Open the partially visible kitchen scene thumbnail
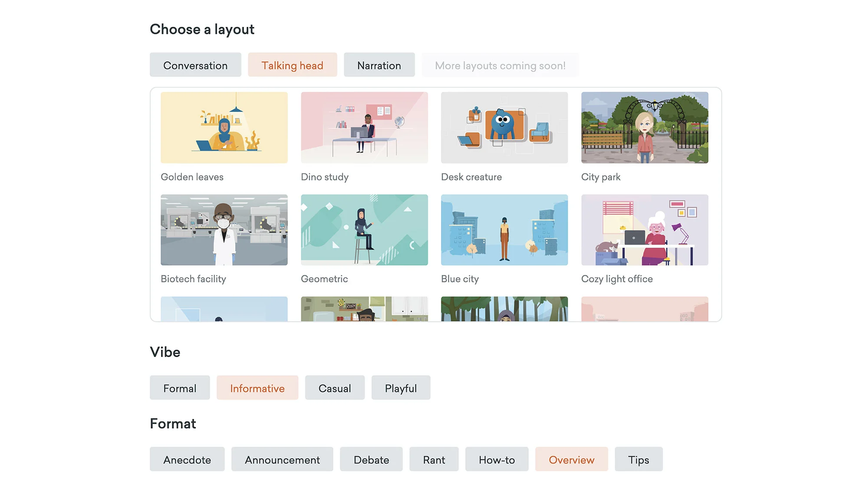The height and width of the screenshot is (488, 868). pos(364,309)
